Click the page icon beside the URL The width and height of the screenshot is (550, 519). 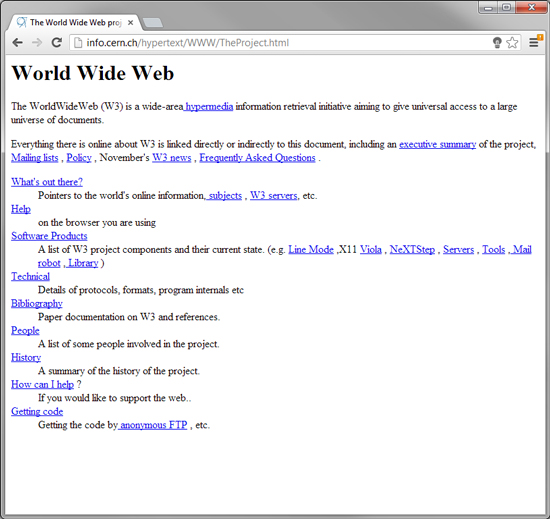point(78,43)
